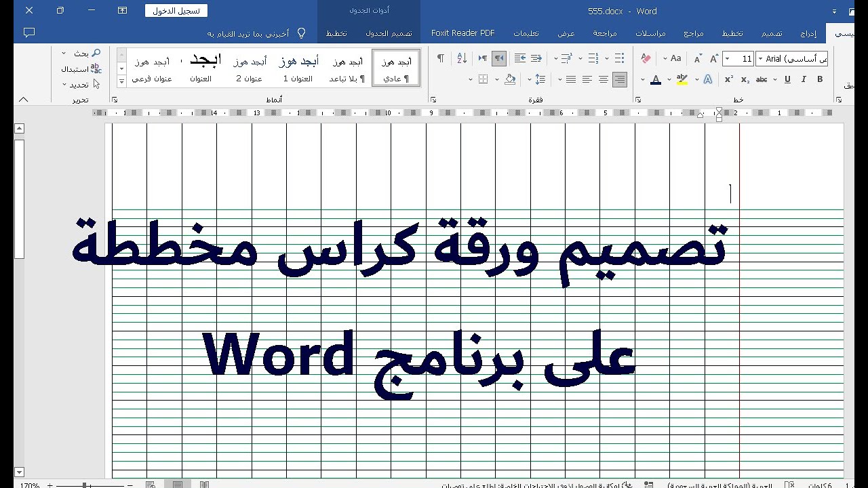Click 'تسجيل الدخول' sign-in button
The image size is (868, 488).
coord(176,11)
